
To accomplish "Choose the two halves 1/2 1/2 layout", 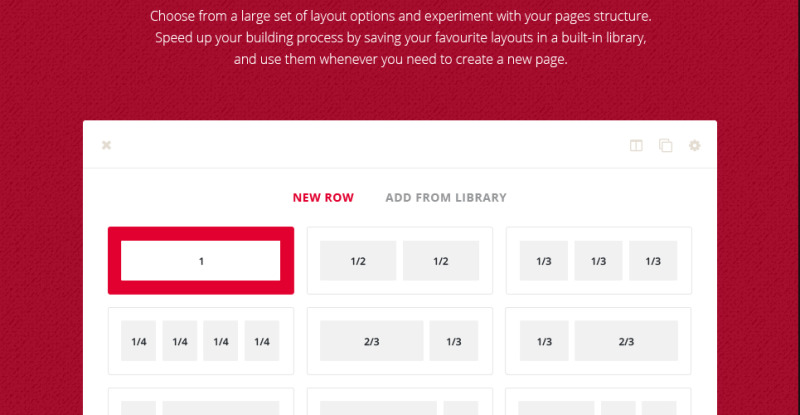I will pyautogui.click(x=400, y=261).
